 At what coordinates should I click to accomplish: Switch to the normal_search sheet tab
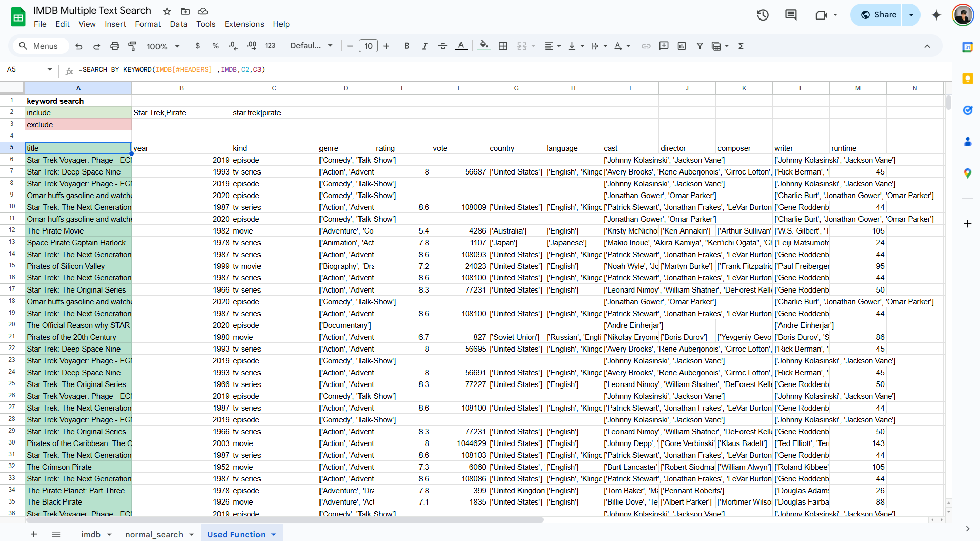[159, 534]
